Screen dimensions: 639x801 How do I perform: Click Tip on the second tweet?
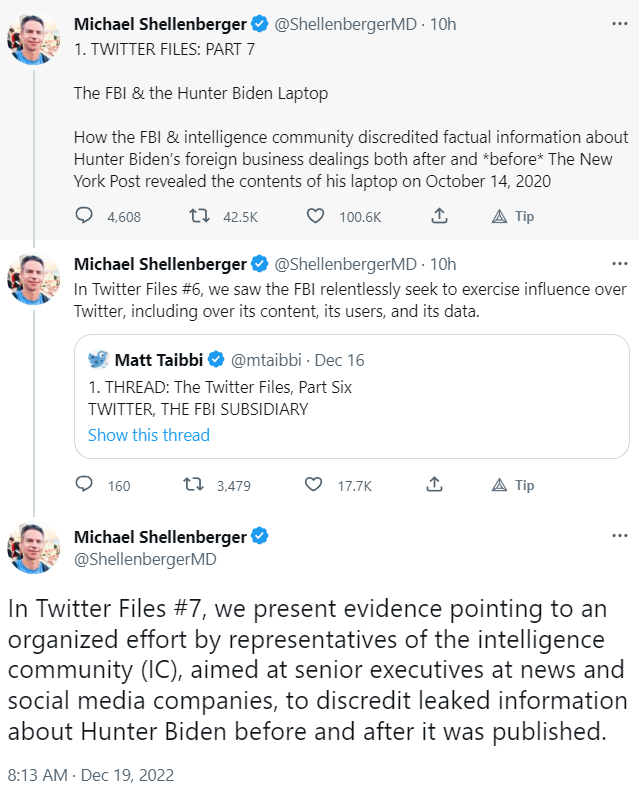(x=513, y=485)
